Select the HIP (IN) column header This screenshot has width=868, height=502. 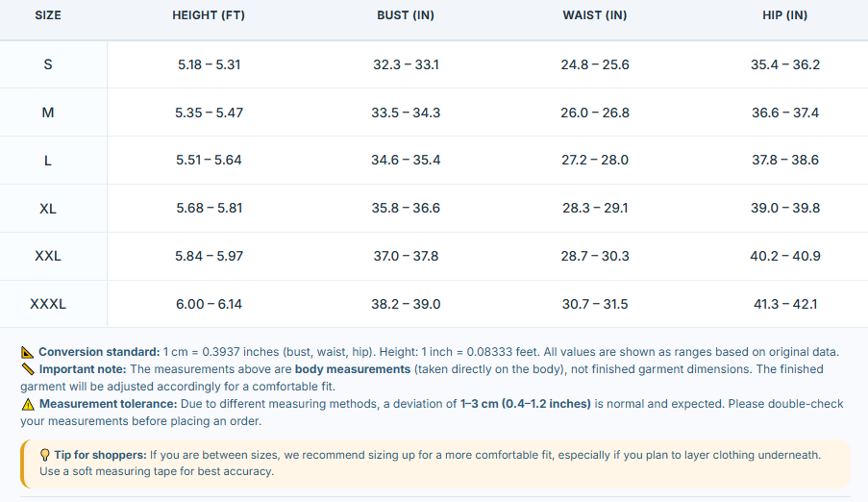785,15
